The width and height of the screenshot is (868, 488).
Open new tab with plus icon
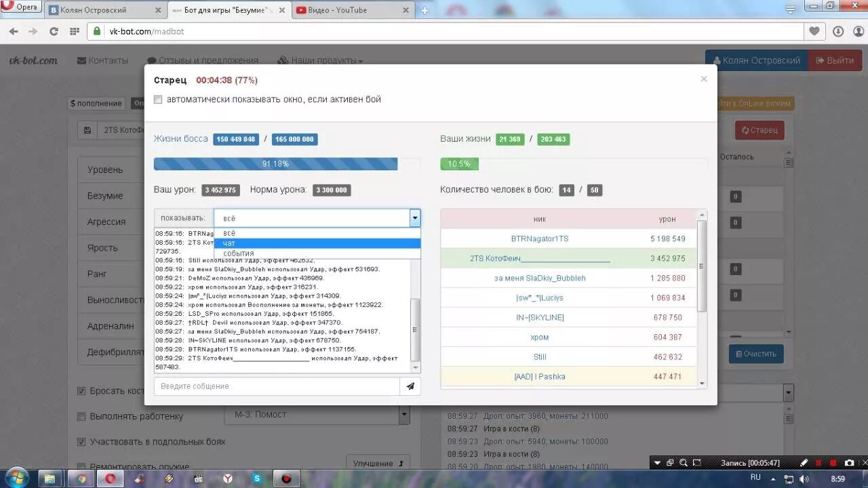click(425, 10)
